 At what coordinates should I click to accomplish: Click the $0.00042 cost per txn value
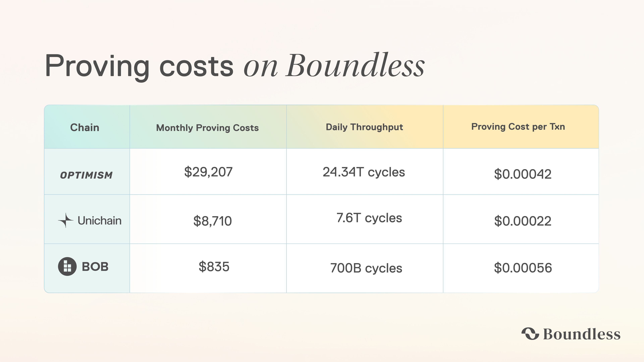coord(523,174)
